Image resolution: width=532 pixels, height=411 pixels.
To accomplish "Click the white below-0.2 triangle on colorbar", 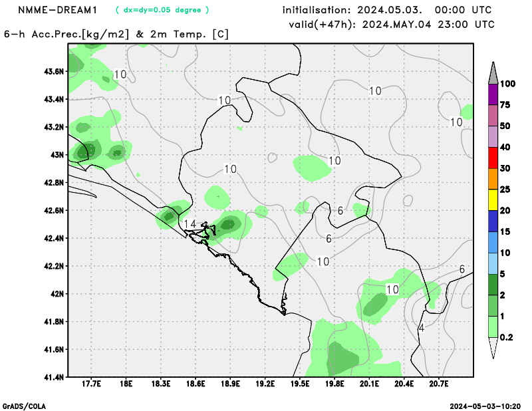I will tap(493, 348).
